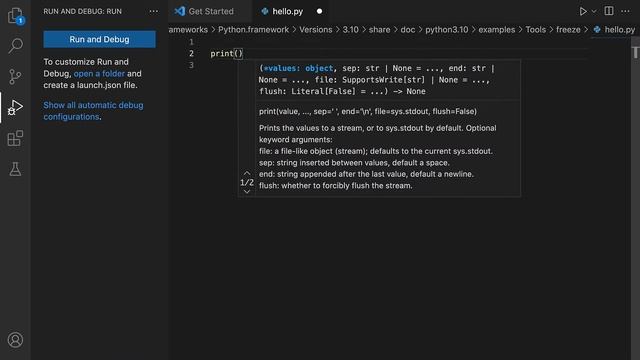
Task: Click the 'RUN AND DEBUG: RUN' panel title
Action: click(x=82, y=11)
